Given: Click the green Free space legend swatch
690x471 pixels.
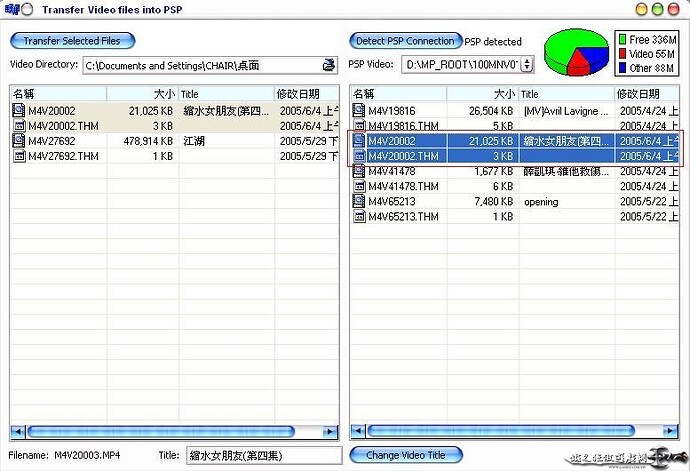Looking at the screenshot, I should point(622,40).
